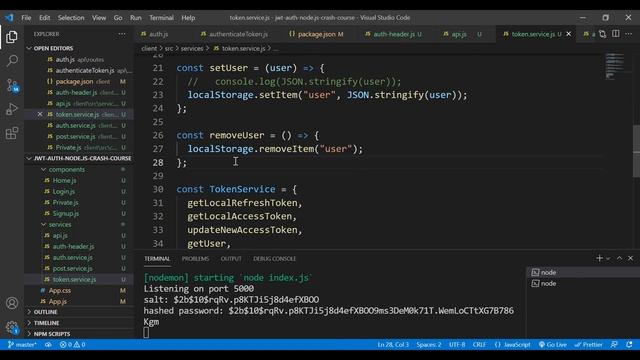The width and height of the screenshot is (640, 360).
Task: Open the Manage gear icon
Action: tap(12, 327)
